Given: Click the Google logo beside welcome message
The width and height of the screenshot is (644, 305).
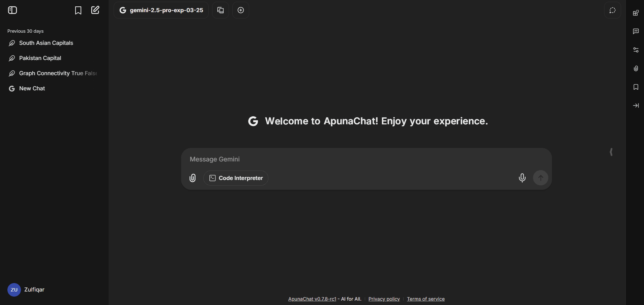Looking at the screenshot, I should click(x=253, y=121).
